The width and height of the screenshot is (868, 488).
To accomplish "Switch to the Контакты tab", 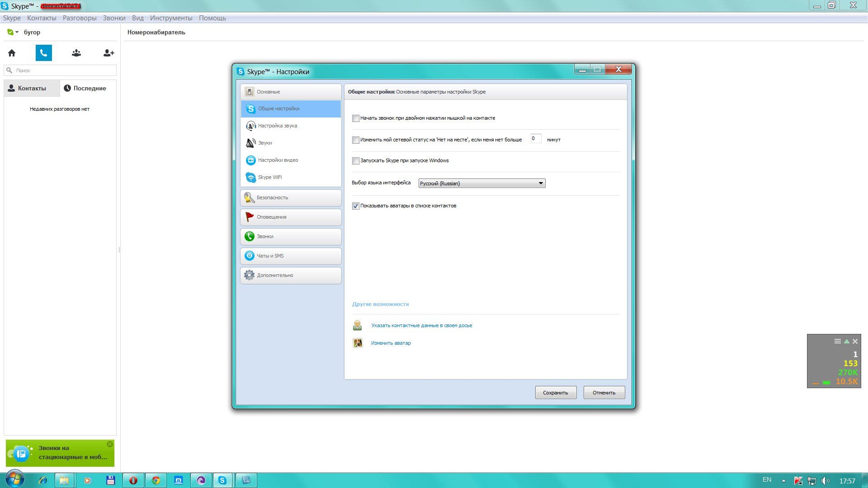I will point(32,88).
